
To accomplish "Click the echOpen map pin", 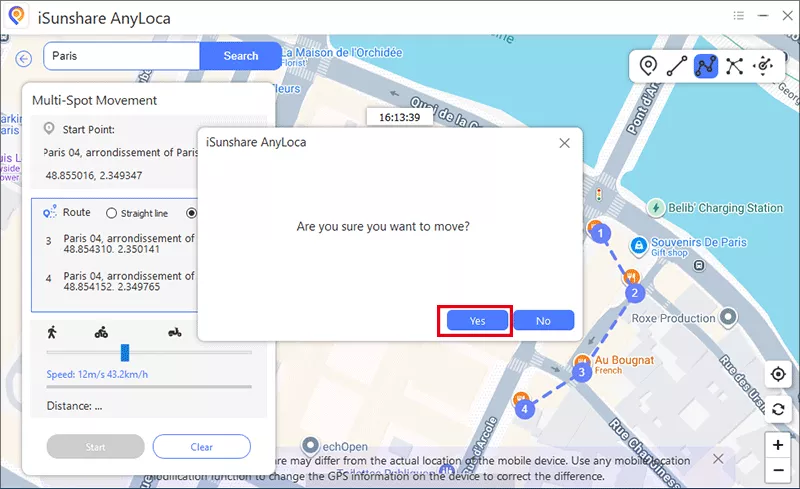I will pos(310,446).
